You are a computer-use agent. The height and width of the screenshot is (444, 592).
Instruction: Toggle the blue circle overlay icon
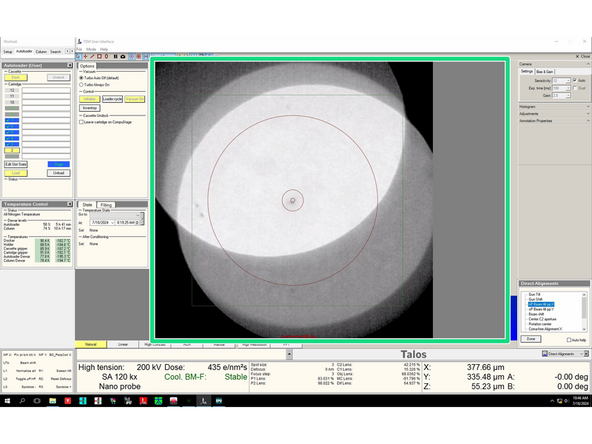pos(132,57)
